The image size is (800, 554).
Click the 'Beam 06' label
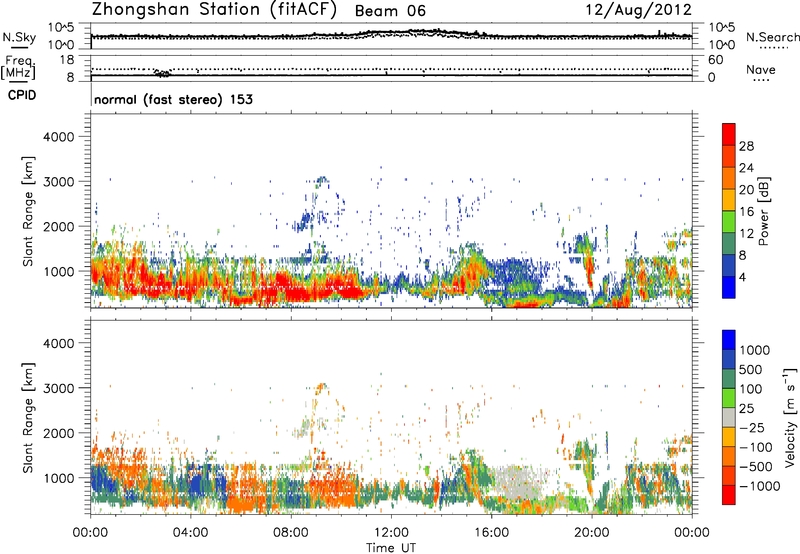(x=390, y=11)
